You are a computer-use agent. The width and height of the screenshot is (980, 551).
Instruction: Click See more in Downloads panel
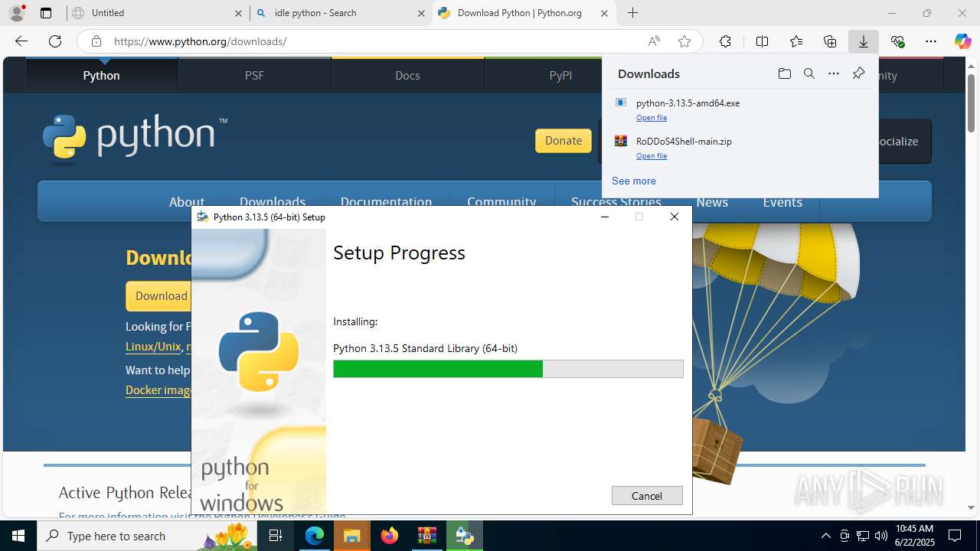[x=633, y=181]
